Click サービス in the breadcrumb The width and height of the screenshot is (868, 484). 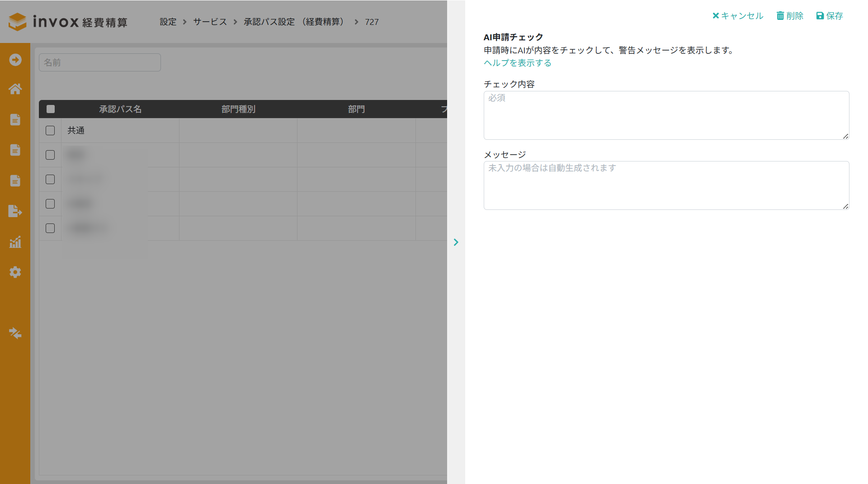(210, 22)
